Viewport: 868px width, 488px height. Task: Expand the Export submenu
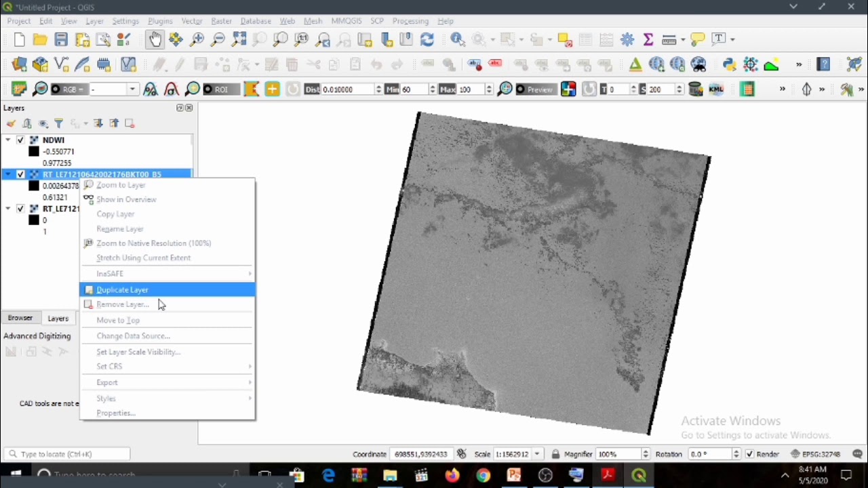167,383
